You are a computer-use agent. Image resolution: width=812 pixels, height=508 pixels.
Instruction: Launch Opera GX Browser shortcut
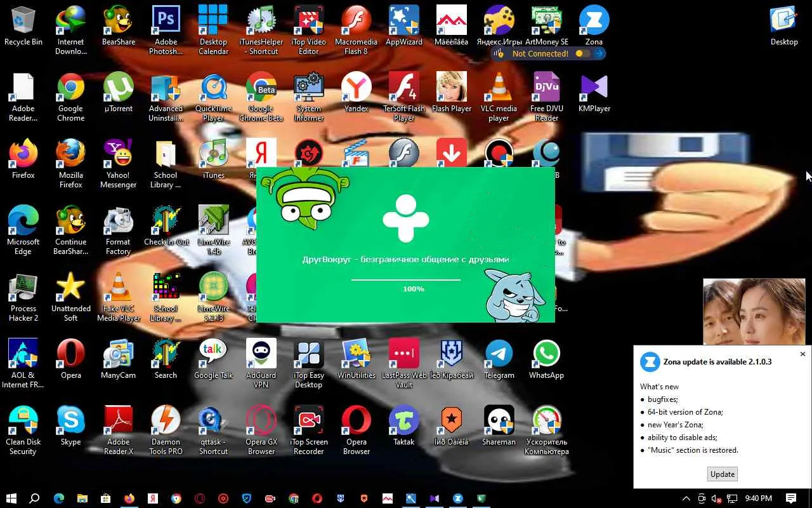point(261,431)
